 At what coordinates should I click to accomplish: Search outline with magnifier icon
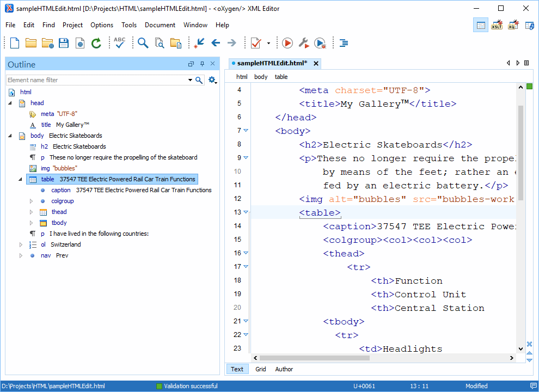(x=199, y=80)
